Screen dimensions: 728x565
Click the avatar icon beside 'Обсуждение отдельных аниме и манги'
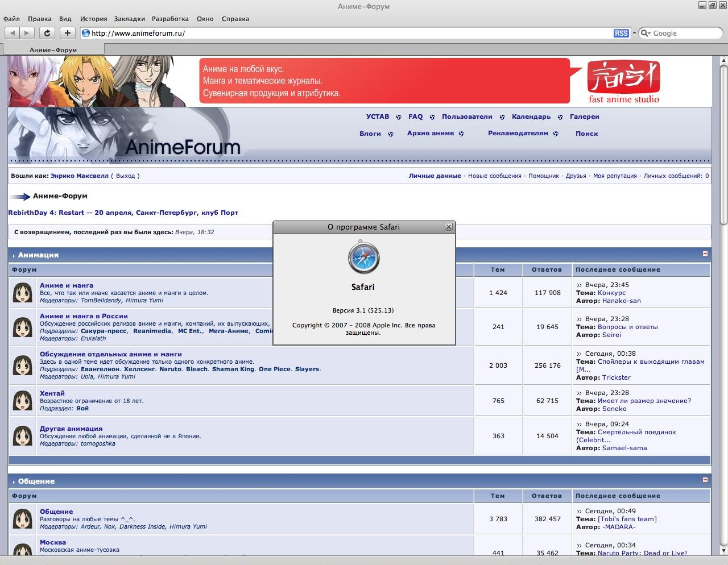pos(23,366)
